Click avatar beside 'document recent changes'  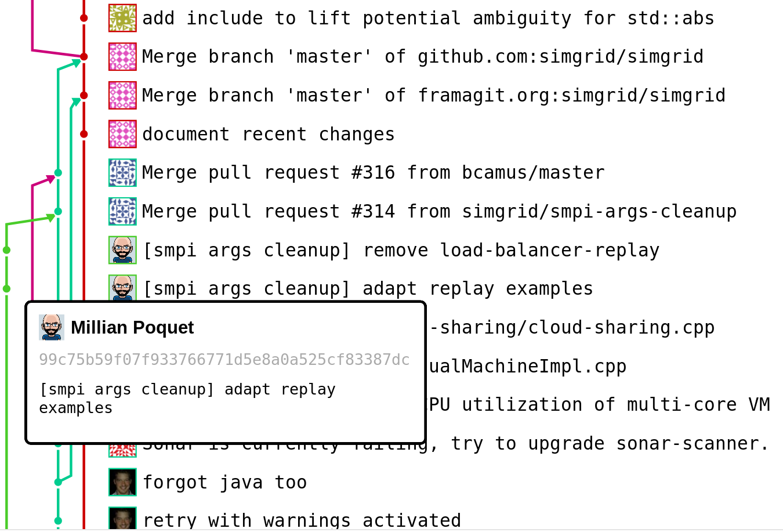click(122, 134)
